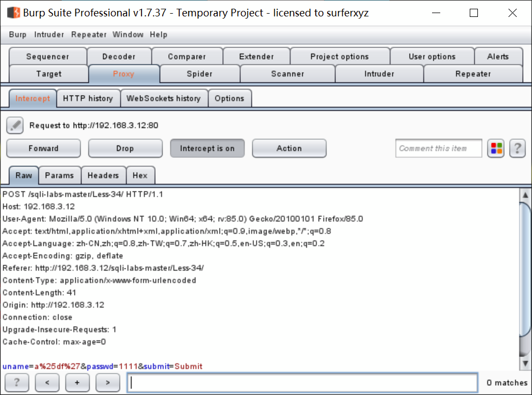
Task: Open the HTTP history sub-tab
Action: click(88, 98)
